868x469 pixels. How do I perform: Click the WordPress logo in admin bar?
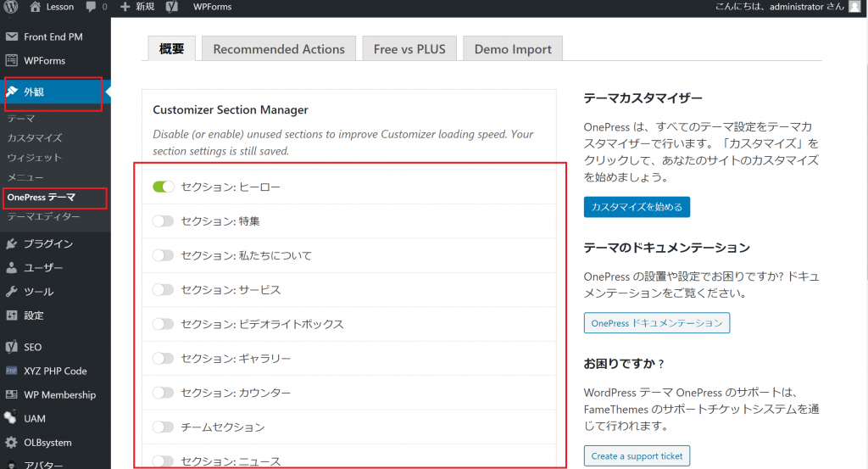coord(10,7)
